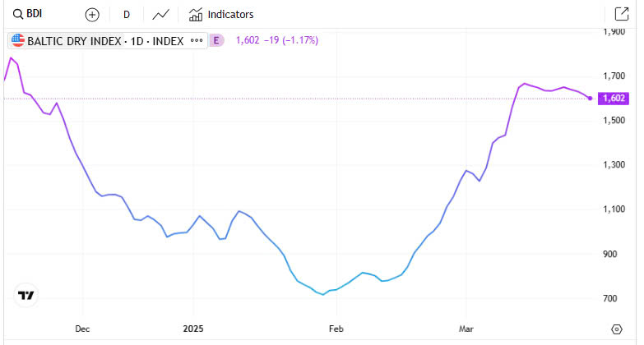Open the D interval selector
The height and width of the screenshot is (345, 644).
127,15
